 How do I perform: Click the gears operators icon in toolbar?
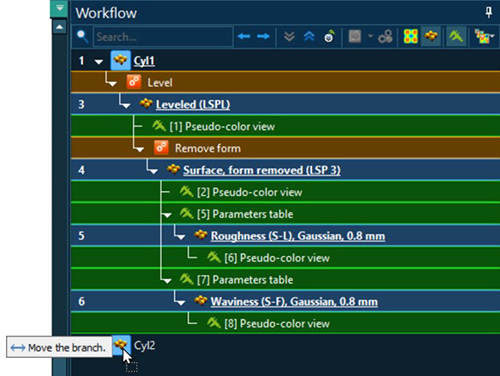click(385, 36)
